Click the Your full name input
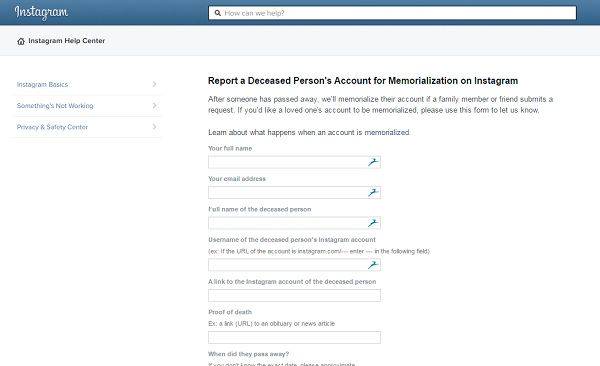The width and height of the screenshot is (600, 366). [294, 162]
